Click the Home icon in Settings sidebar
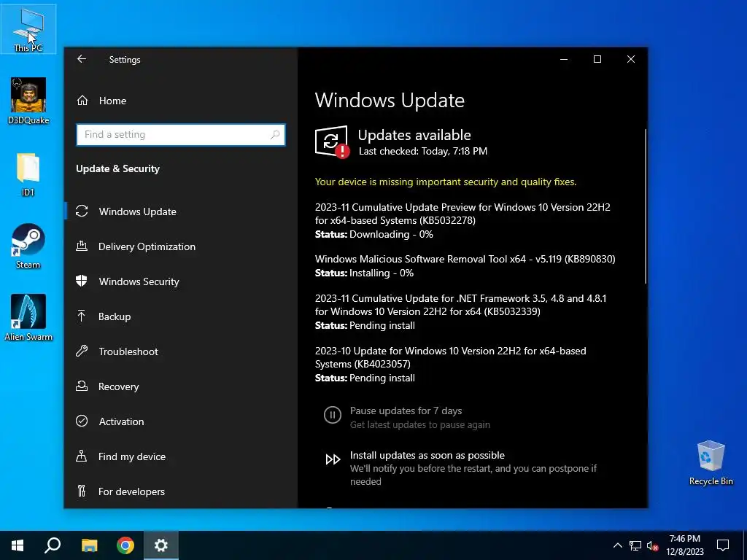The height and width of the screenshot is (560, 747). [82, 101]
